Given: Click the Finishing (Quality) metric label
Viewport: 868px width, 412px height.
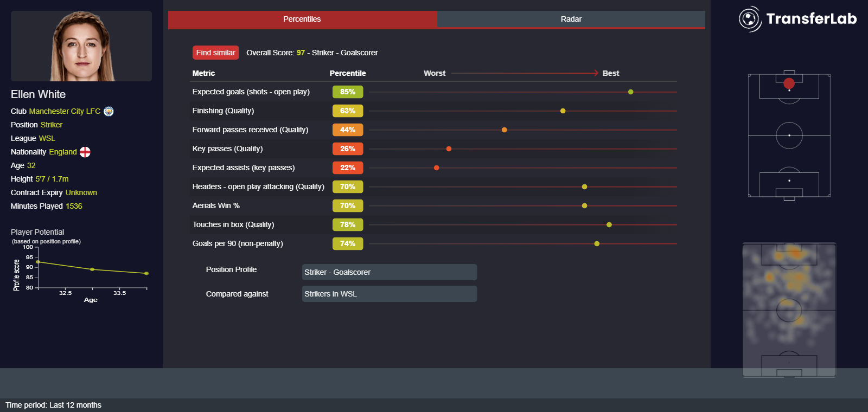Looking at the screenshot, I should [x=223, y=111].
